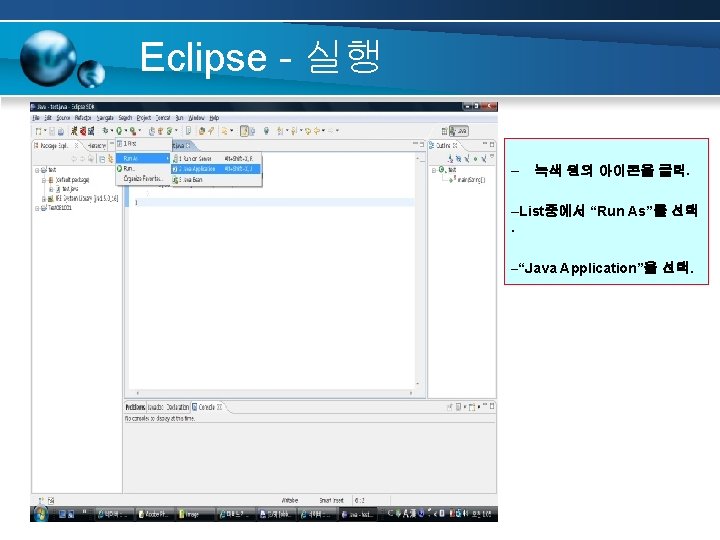Image resolution: width=720 pixels, height=540 pixels.
Task: Collapse the test project tree node
Action: point(37,170)
